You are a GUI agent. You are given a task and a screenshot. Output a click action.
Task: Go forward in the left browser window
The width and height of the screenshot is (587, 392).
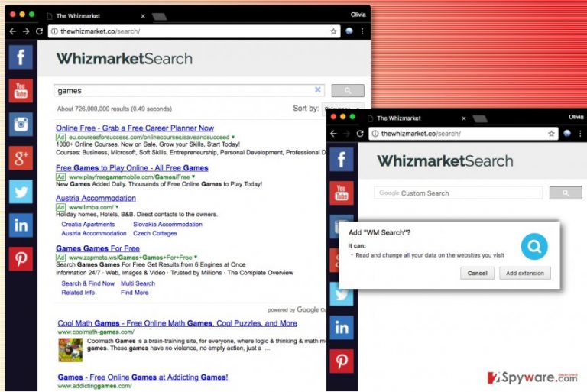tap(26, 31)
